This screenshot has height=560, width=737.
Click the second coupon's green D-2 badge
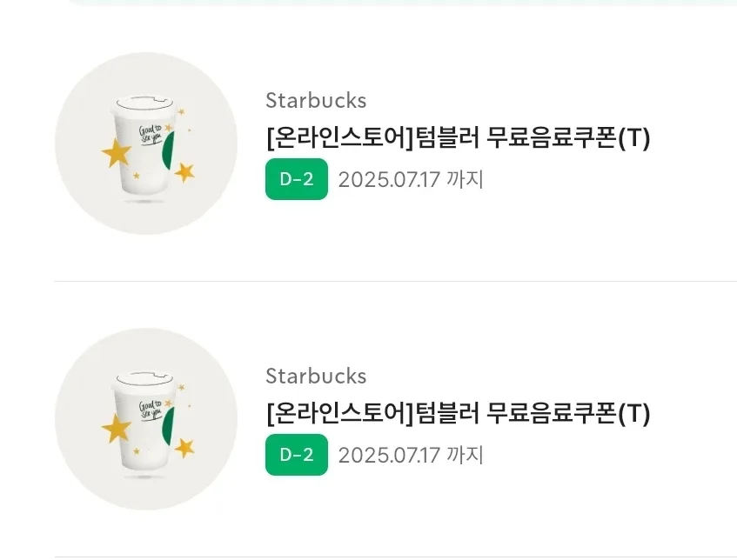(297, 455)
